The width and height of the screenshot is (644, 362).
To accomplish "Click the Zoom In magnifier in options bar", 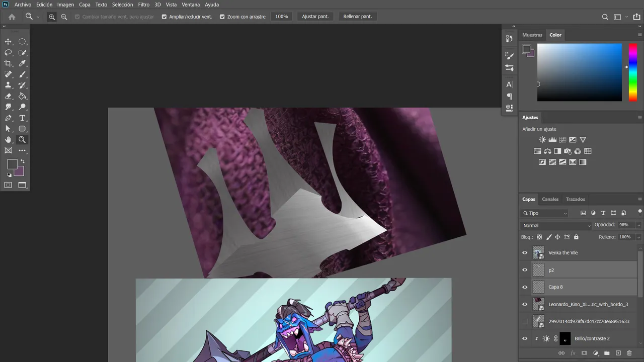I will point(52,17).
